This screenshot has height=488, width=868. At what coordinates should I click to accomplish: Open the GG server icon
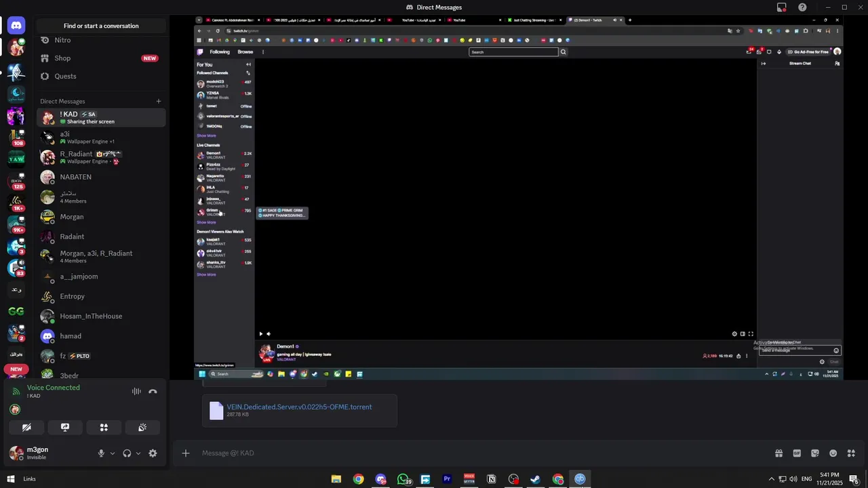pos(16,311)
